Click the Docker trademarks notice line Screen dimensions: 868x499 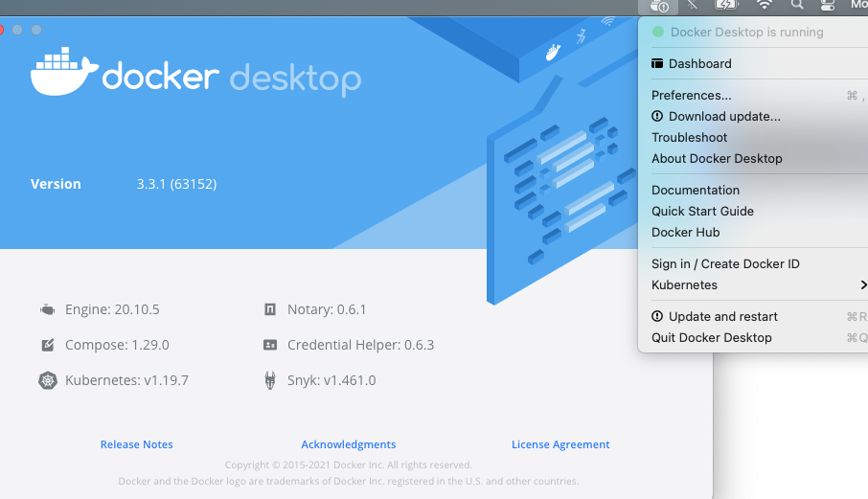[348, 481]
